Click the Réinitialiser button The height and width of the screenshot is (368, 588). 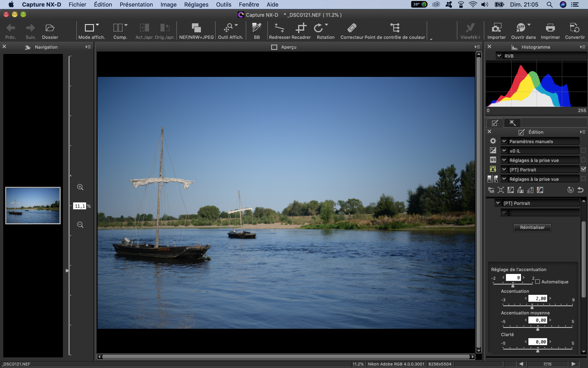coord(532,227)
